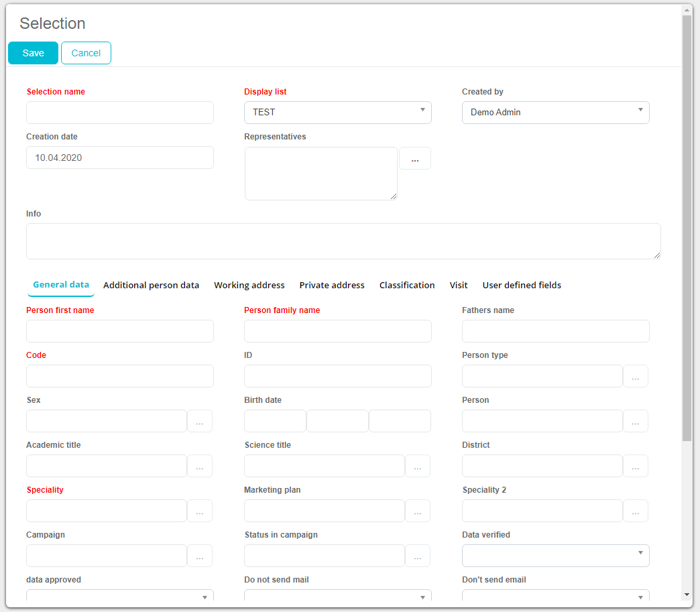Click the District lookup ellipsis button

[635, 467]
